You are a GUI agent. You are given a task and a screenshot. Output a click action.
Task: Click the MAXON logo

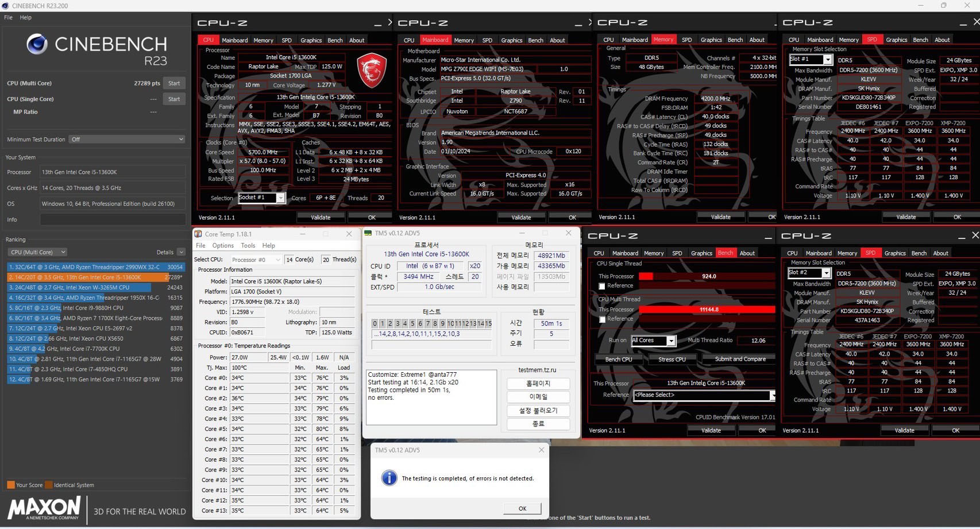click(x=44, y=508)
